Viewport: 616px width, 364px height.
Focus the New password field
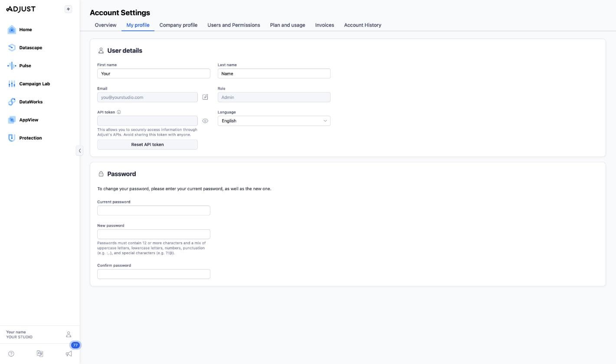point(154,234)
